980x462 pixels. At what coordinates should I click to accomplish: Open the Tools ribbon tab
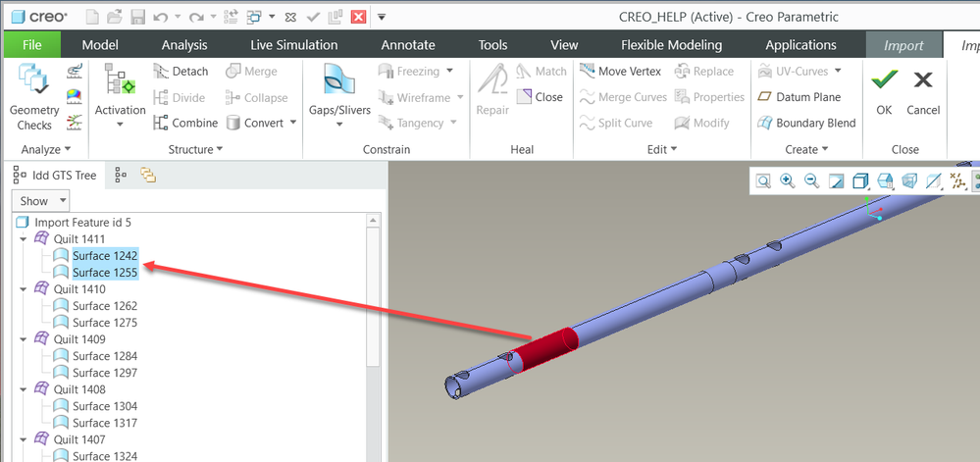(493, 45)
